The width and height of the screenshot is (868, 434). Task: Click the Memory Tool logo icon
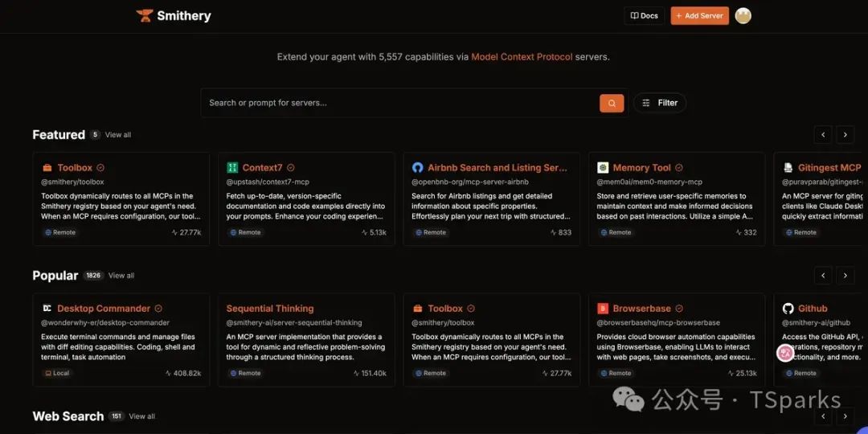[603, 168]
